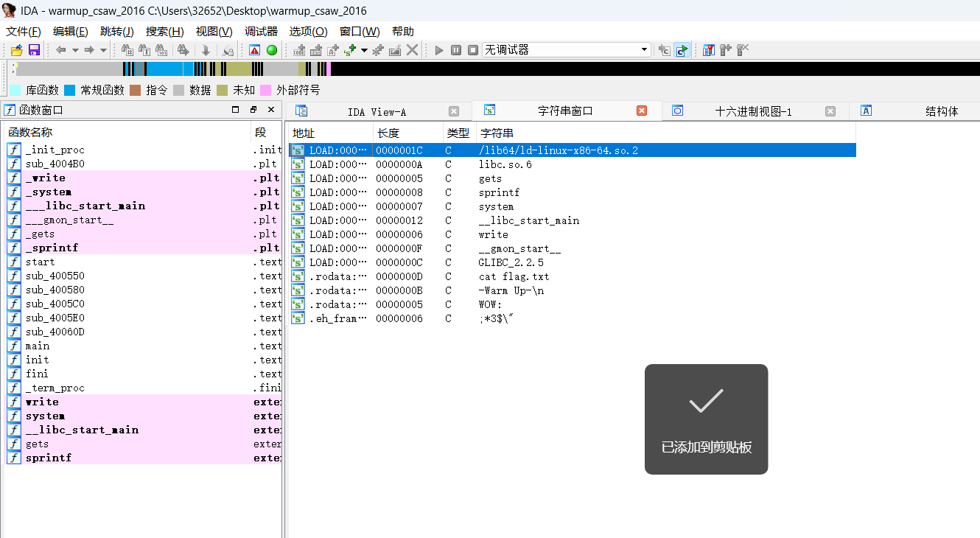Close the IDA View-A tab
This screenshot has width=980, height=538.
click(454, 111)
